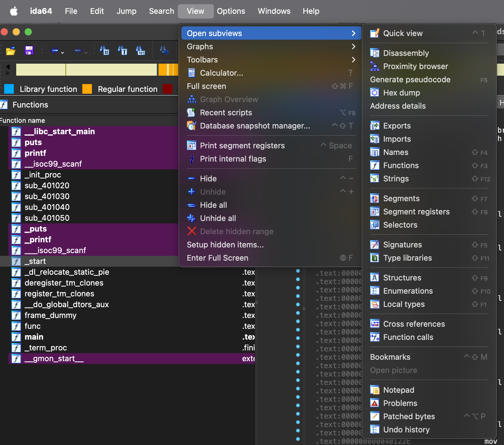Open the Selectors window
Screen dimensions: 504x445
[429, 225]
